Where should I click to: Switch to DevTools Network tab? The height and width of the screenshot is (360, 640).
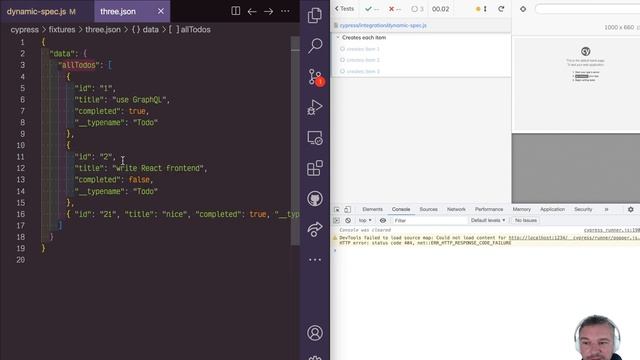tap(456, 209)
